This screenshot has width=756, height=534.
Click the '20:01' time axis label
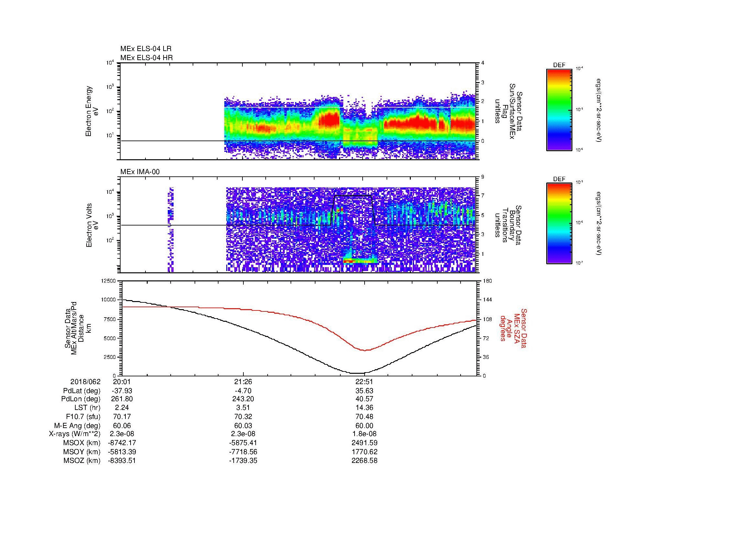pyautogui.click(x=122, y=382)
